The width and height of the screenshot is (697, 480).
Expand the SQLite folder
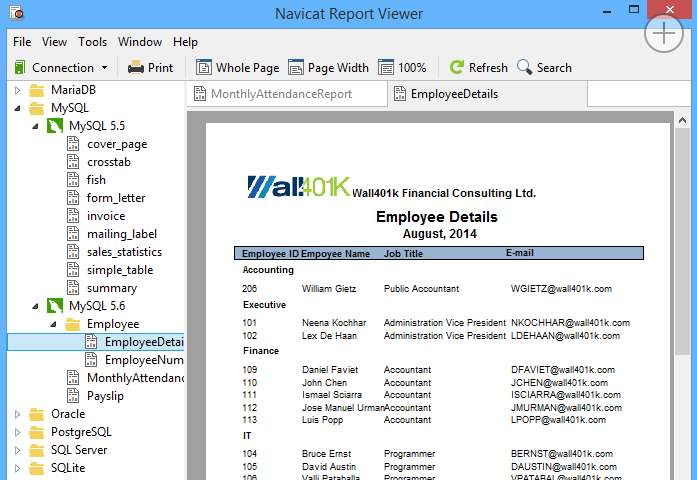(x=17, y=468)
